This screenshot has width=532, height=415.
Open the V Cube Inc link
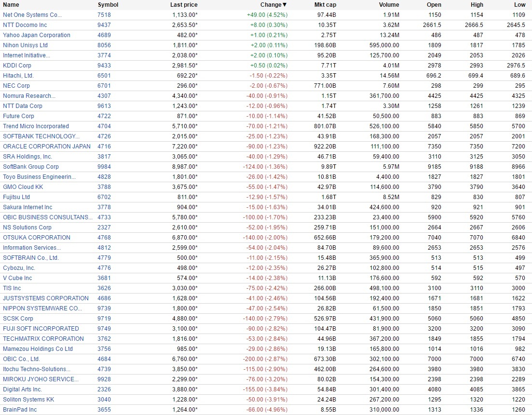17,278
